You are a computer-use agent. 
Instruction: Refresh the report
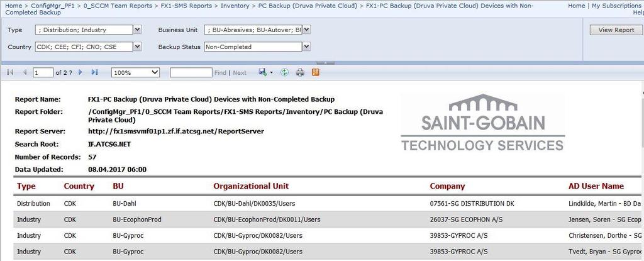pyautogui.click(x=284, y=72)
